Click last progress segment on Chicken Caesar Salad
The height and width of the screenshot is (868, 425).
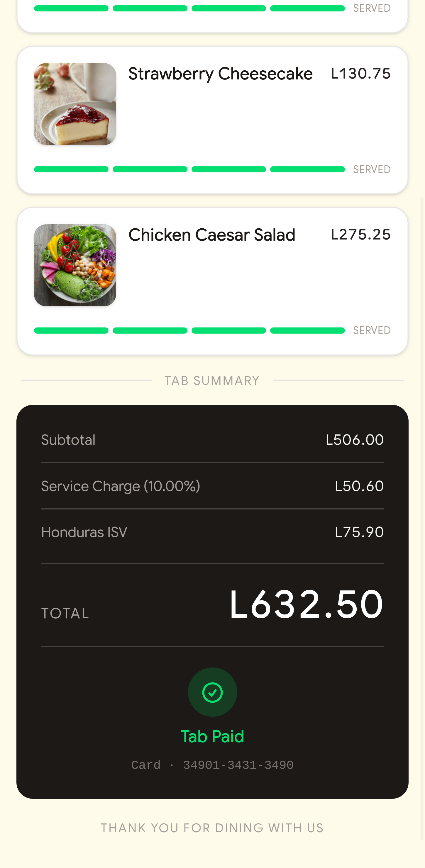307,331
